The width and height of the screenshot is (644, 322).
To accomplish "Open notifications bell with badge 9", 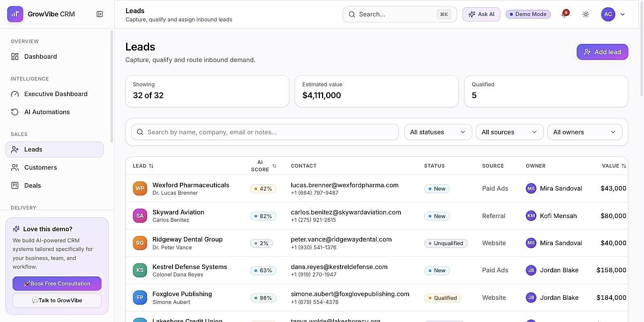I will (564, 14).
